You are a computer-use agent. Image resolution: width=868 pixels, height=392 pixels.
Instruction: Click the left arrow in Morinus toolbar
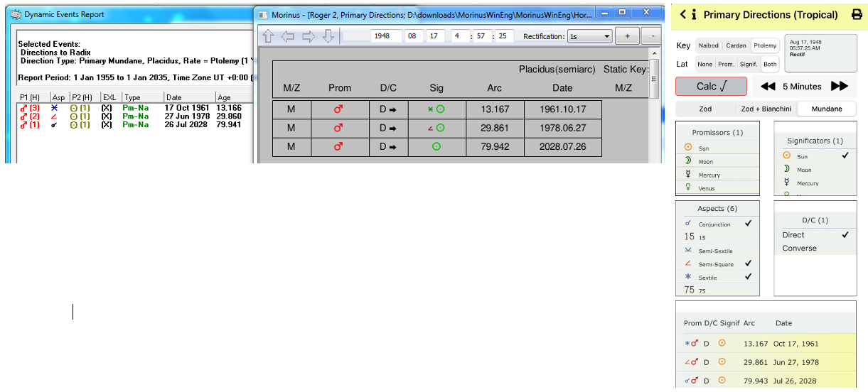(x=288, y=36)
